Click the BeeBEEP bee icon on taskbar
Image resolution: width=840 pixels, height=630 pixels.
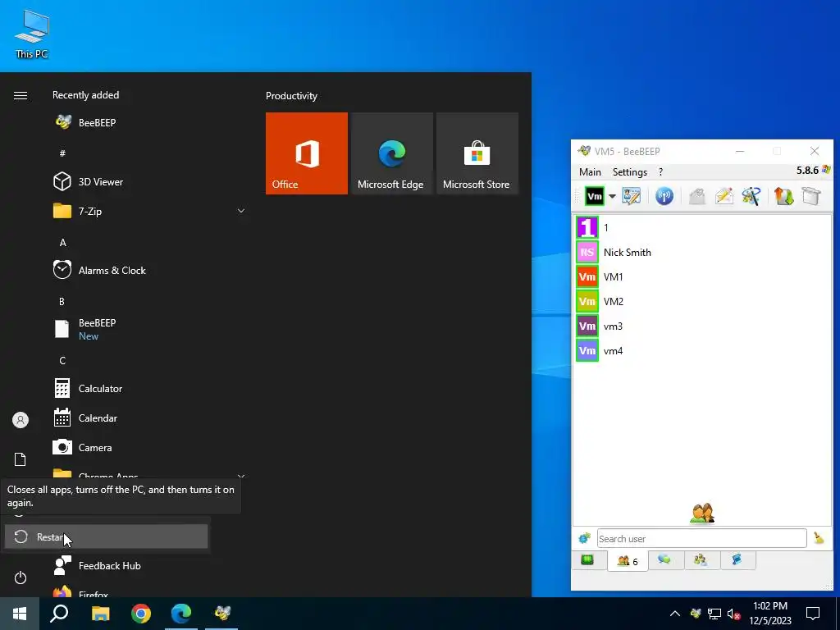point(221,614)
